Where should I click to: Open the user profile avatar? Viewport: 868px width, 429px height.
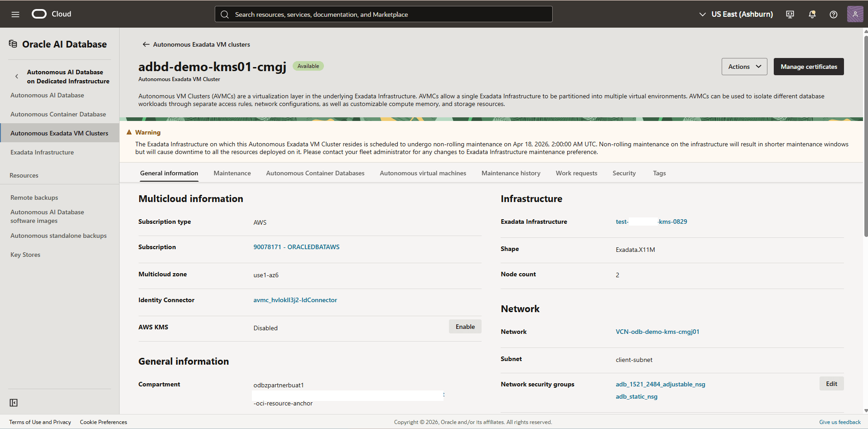coord(855,14)
